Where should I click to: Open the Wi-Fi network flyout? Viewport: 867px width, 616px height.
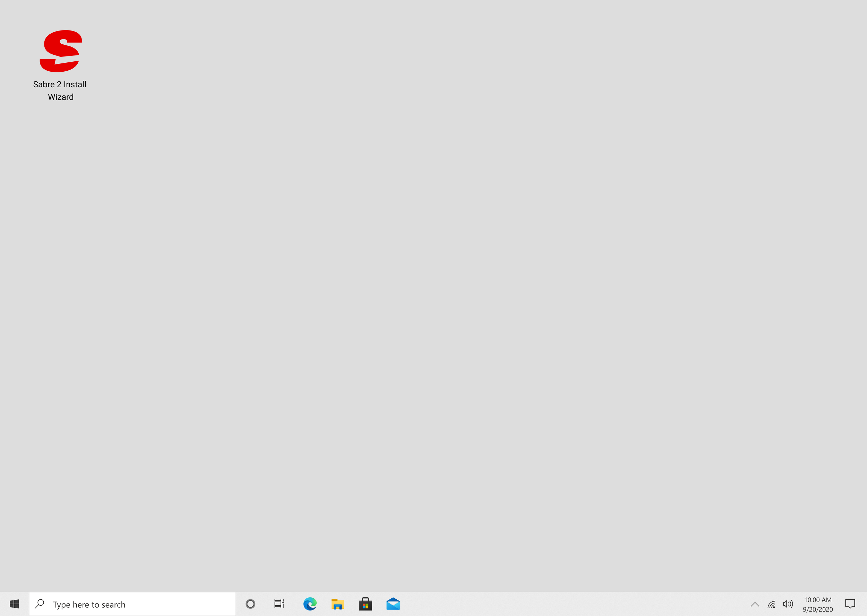tap(771, 604)
